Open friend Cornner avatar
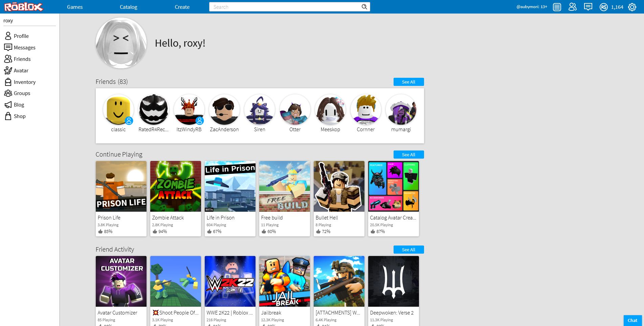This screenshot has height=326, width=644. [x=365, y=110]
